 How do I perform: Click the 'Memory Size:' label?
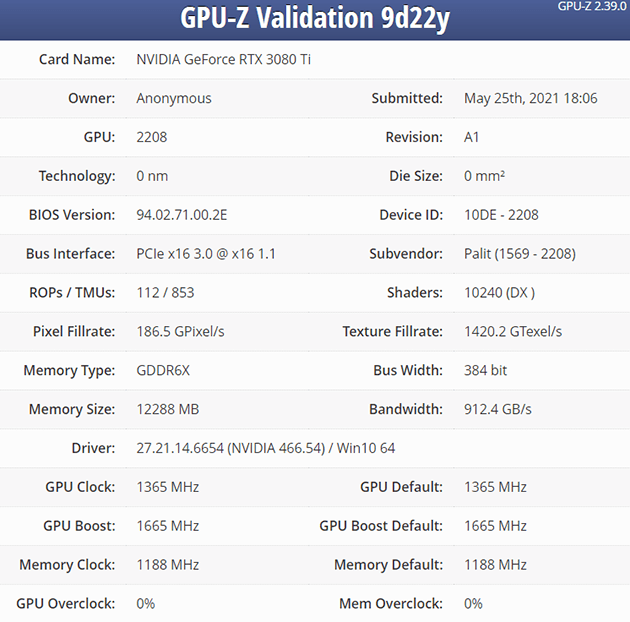(x=72, y=409)
